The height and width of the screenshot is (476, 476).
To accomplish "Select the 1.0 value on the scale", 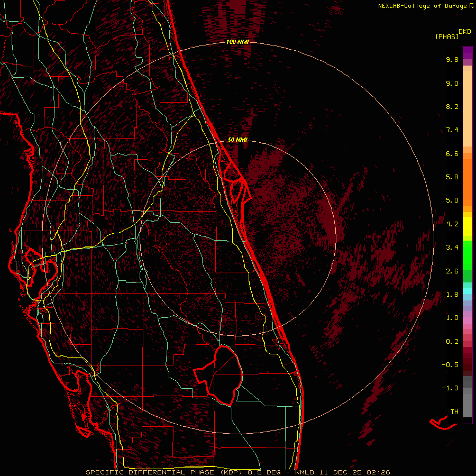I will pos(452,318).
